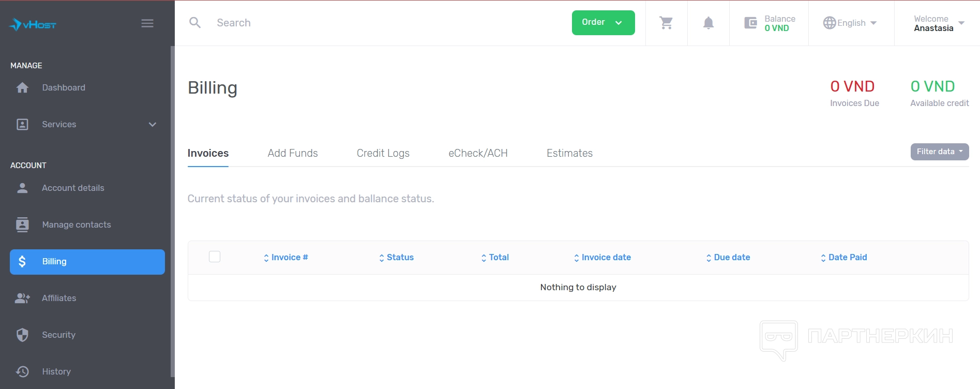Open the Welcome Anastasia user menu

pos(939,23)
